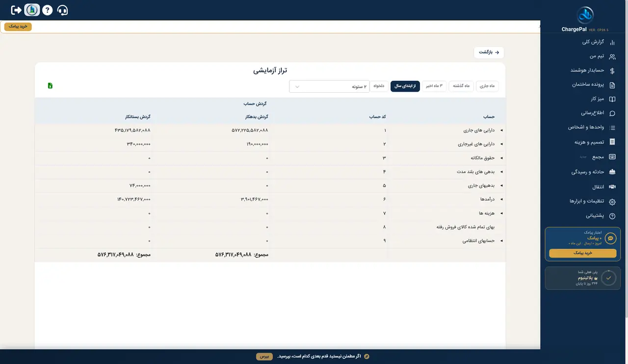Expand the درآمدها row
This screenshot has width=628, height=364.
click(x=501, y=200)
